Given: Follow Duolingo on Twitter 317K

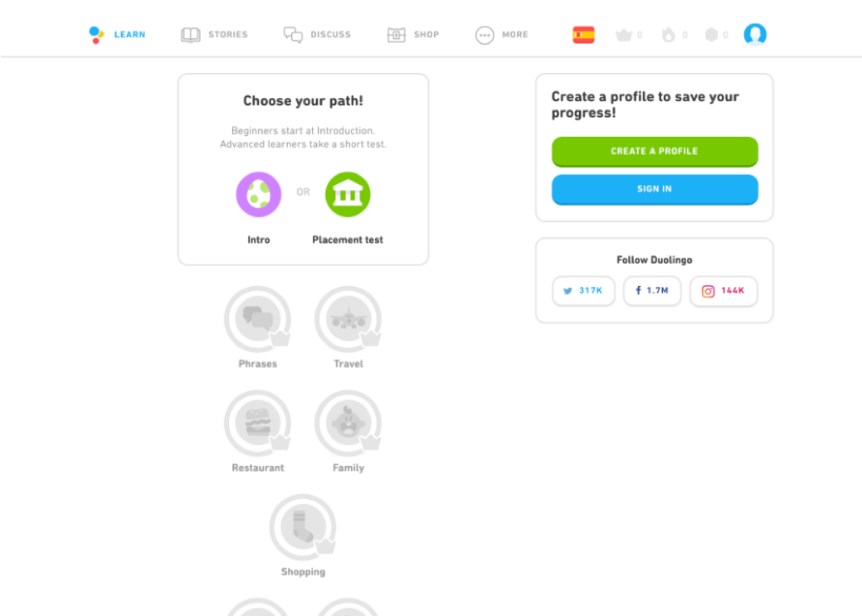Looking at the screenshot, I should (583, 291).
